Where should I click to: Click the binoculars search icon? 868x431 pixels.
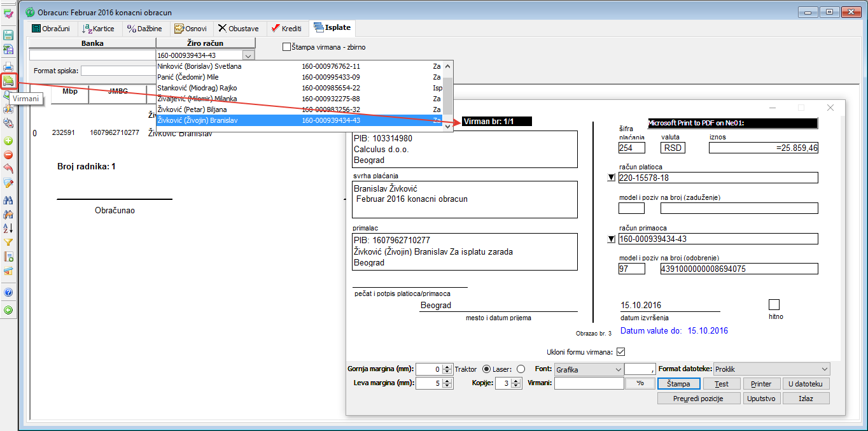8,199
